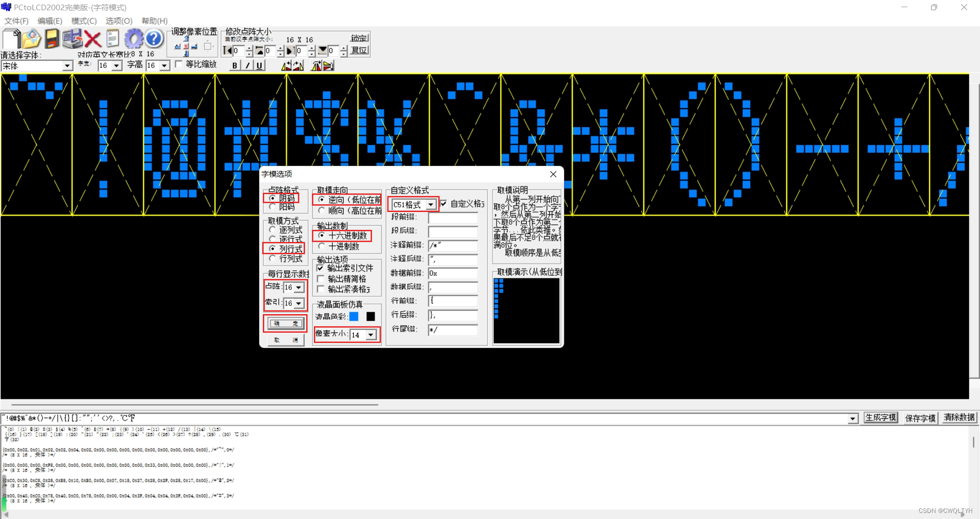The height and width of the screenshot is (519, 980).
Task: Click the open image folder icon
Action: [32, 39]
